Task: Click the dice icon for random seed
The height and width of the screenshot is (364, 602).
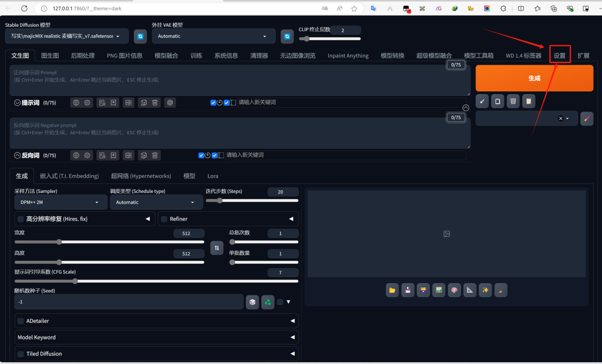Action: (x=253, y=302)
